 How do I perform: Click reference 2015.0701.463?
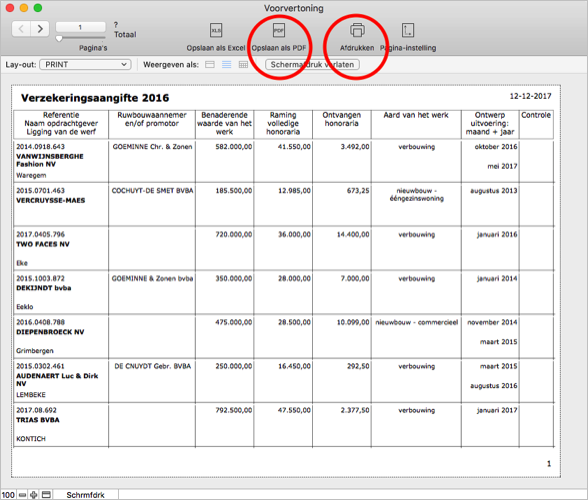tap(40, 191)
